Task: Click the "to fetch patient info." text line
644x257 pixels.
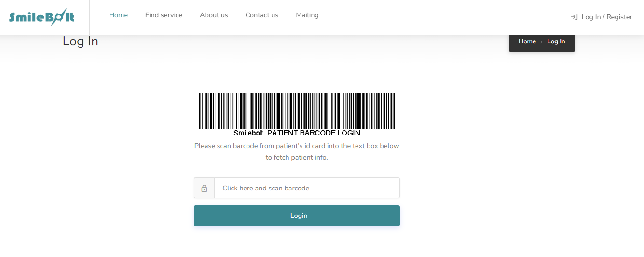Action: click(297, 158)
